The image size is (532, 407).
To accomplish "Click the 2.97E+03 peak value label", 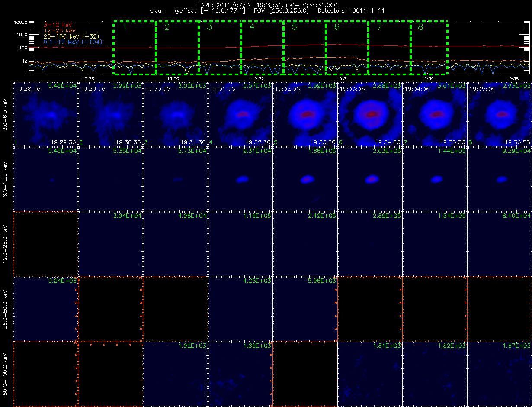I will (x=257, y=86).
